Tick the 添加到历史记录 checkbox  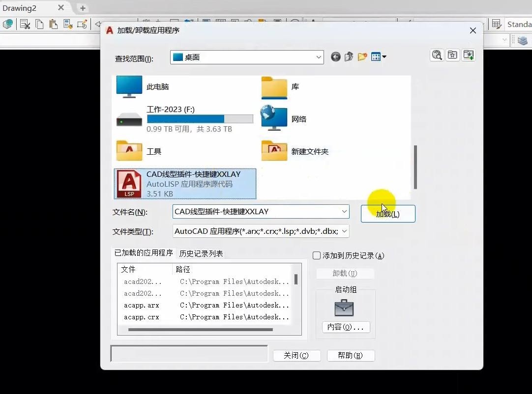(317, 255)
